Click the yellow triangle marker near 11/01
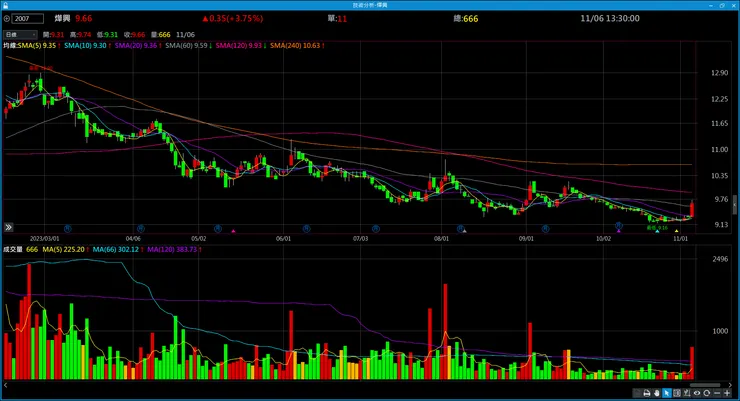Image resolution: width=740 pixels, height=401 pixels. [676, 231]
